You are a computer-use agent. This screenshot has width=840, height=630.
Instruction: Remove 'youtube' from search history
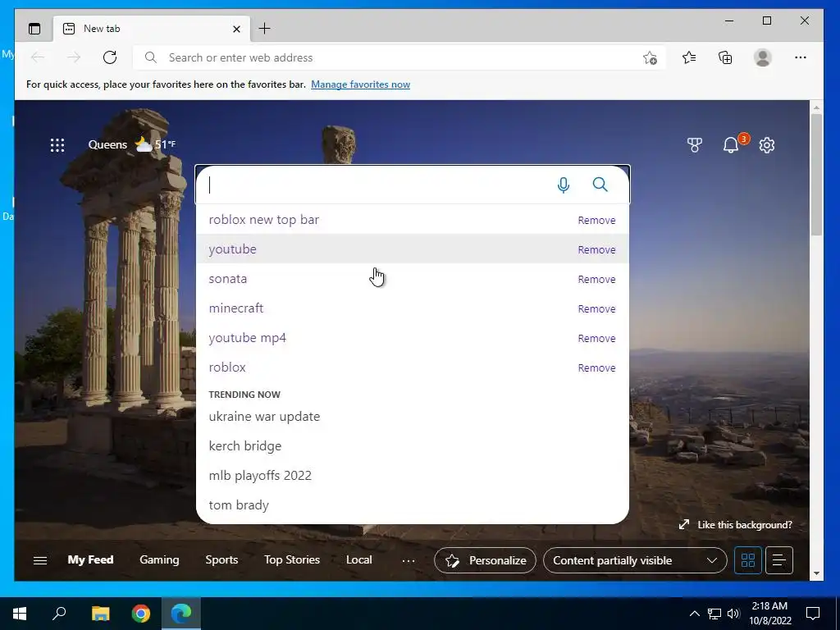click(596, 249)
